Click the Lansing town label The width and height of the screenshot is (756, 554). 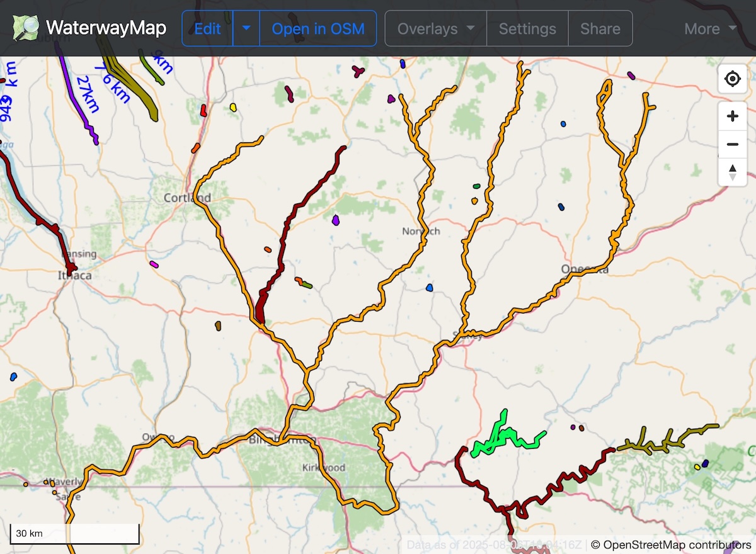click(x=79, y=254)
